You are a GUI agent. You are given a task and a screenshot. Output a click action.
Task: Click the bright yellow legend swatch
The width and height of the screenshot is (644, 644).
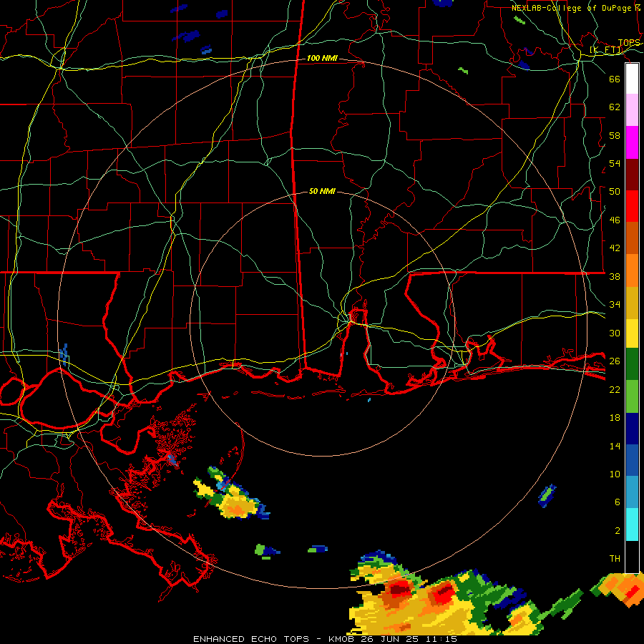(x=632, y=333)
